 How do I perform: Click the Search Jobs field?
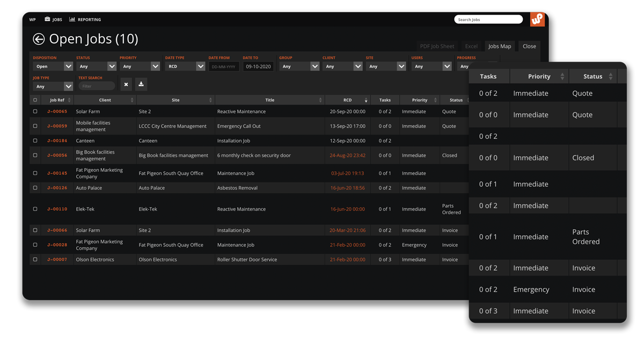[488, 19]
